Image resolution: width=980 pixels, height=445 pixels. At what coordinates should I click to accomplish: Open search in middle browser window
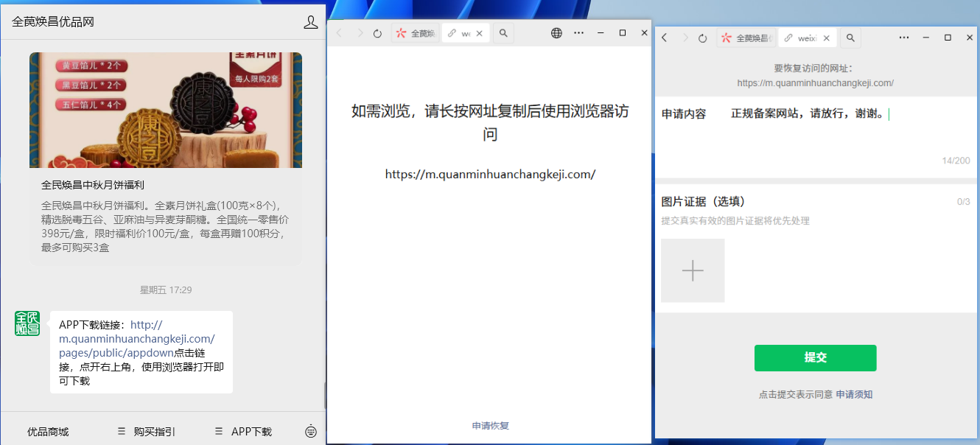click(x=503, y=33)
